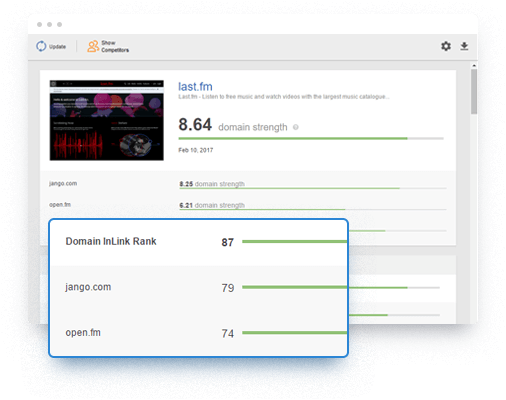Click the open.fm 6.21 strength bar
Image resolution: width=506 pixels, height=400 pixels.
tap(313, 210)
